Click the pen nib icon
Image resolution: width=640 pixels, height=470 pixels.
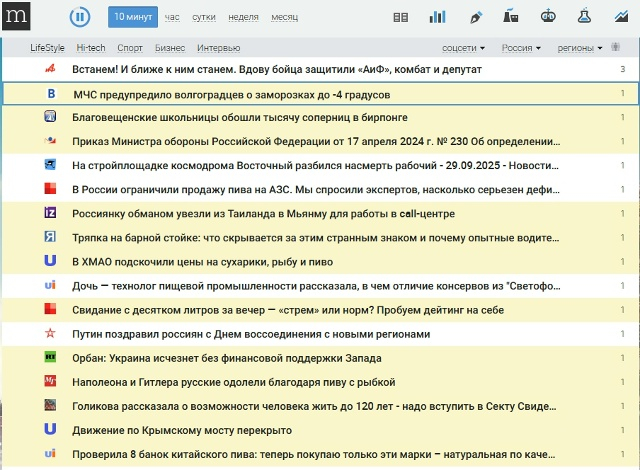coord(476,17)
